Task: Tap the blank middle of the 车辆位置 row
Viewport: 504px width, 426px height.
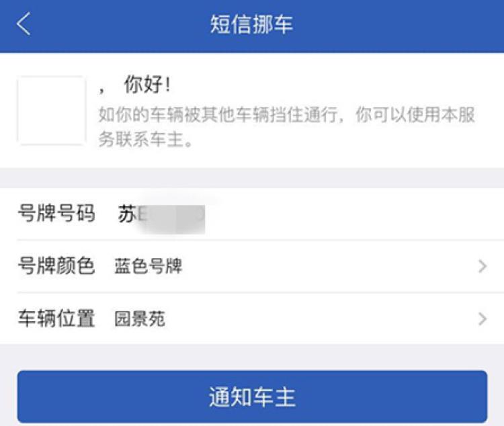Action: 321,319
